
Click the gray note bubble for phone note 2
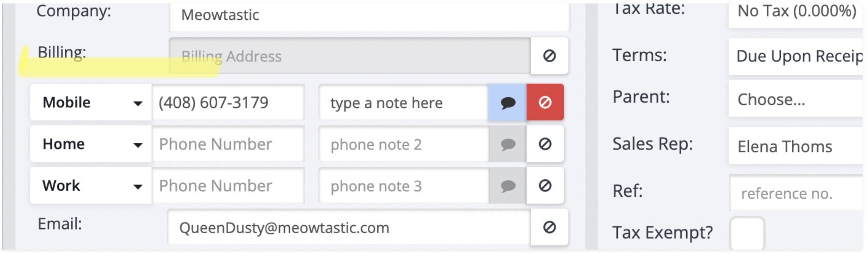(507, 144)
